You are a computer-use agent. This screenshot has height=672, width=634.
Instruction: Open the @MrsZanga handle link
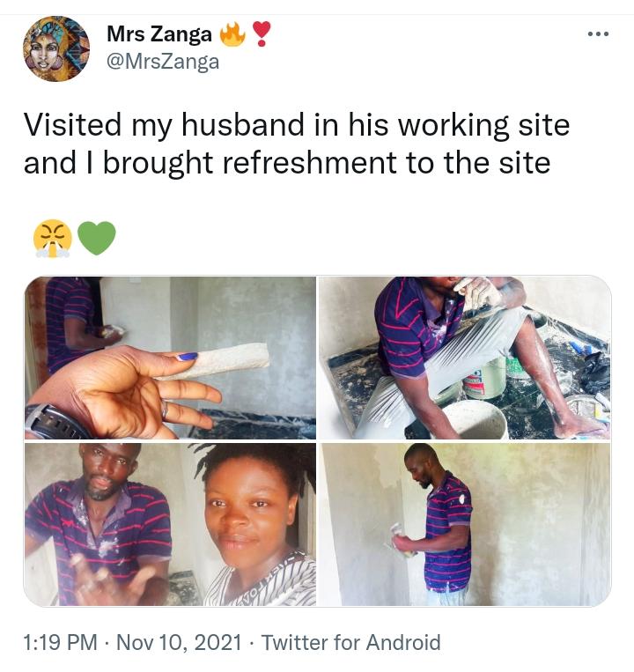click(163, 62)
